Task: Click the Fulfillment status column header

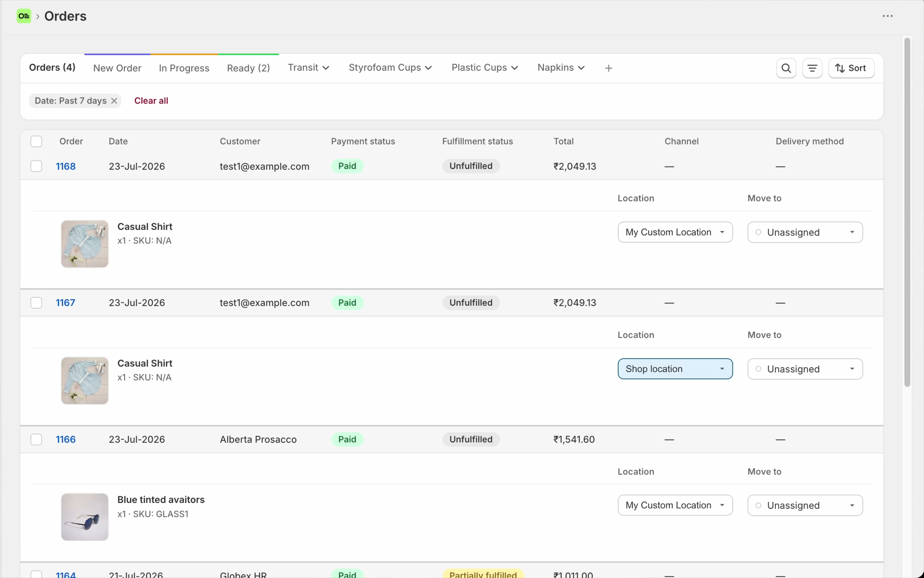Action: pos(477,142)
